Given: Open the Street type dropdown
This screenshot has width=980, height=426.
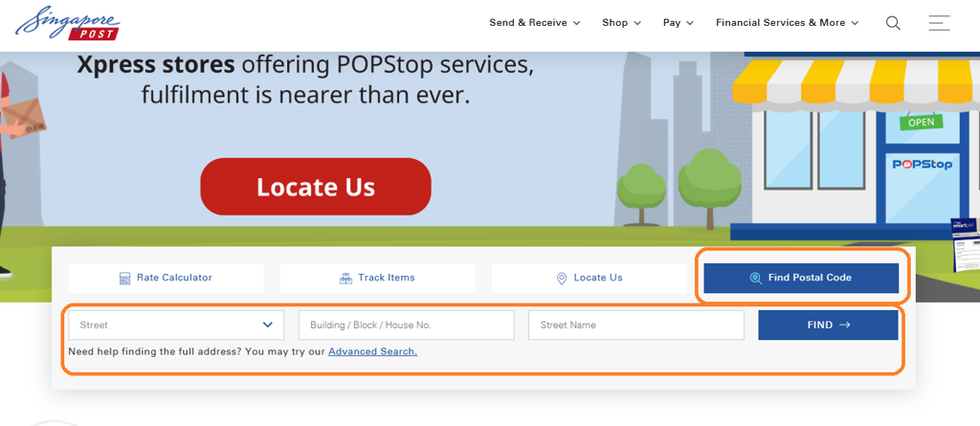Looking at the screenshot, I should click(x=176, y=325).
